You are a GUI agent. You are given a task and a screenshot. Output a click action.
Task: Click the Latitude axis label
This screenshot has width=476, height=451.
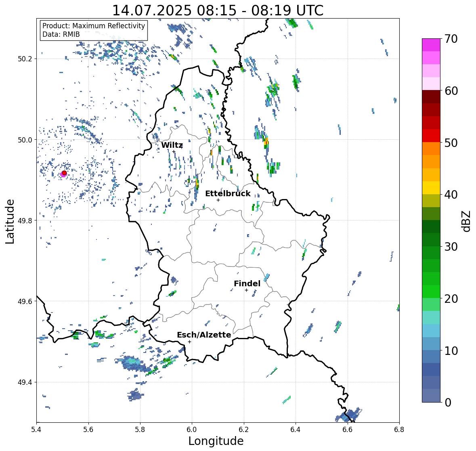click(x=10, y=221)
